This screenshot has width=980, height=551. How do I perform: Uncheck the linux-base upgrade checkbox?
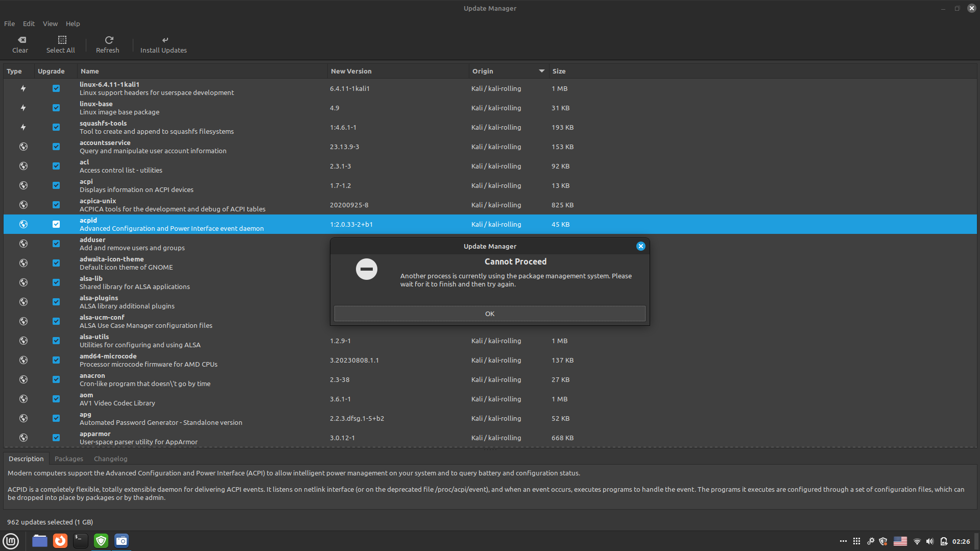pyautogui.click(x=56, y=108)
